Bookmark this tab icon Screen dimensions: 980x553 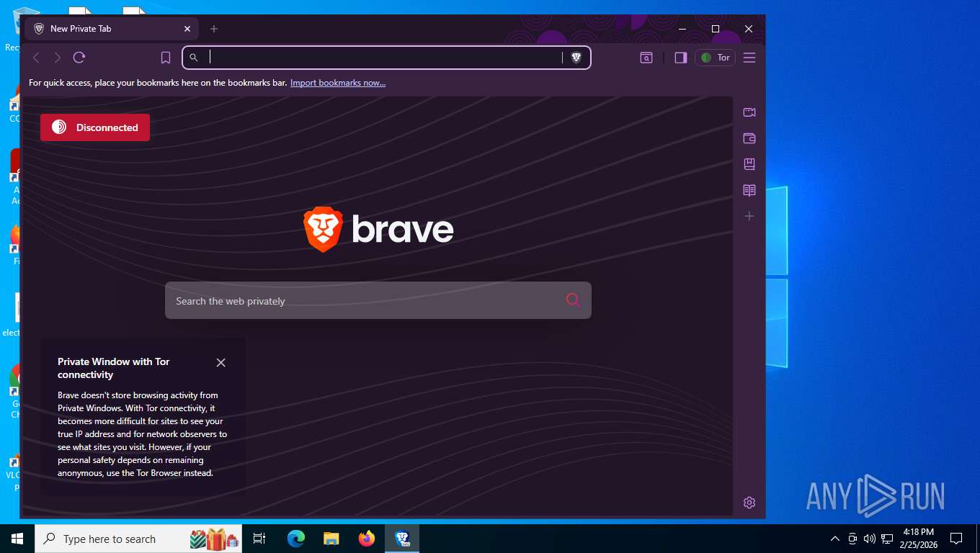[x=166, y=58]
